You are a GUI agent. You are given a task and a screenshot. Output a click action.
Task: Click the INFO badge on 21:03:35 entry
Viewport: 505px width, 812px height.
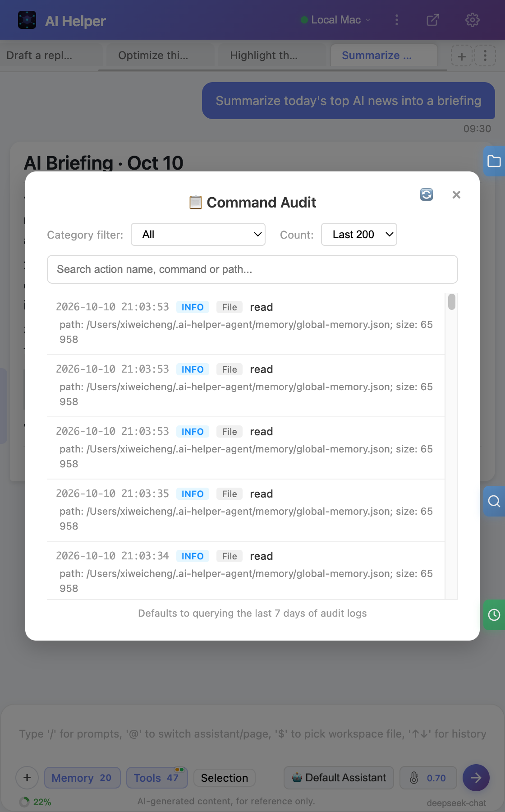pyautogui.click(x=193, y=494)
